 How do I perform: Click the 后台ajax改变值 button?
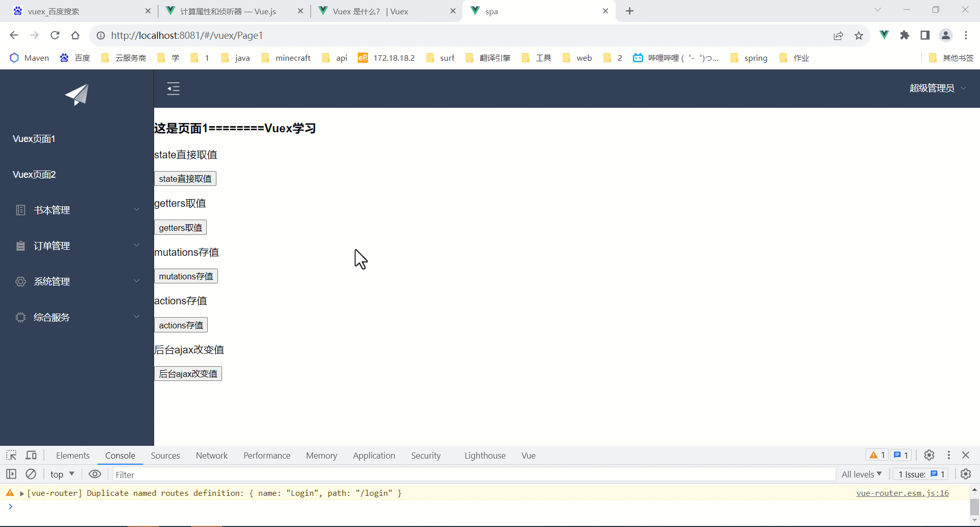[x=188, y=374]
